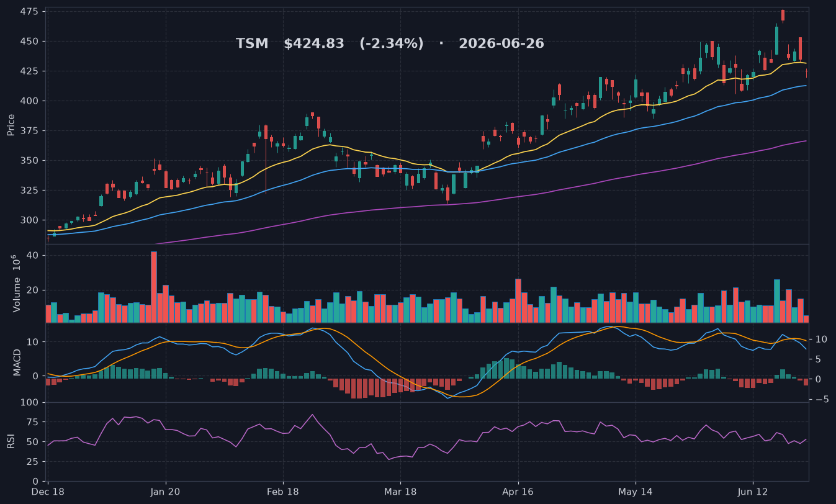Image resolution: width=836 pixels, height=504 pixels.
Task: Click the 0 RSI axis tick
Action: coord(36,482)
